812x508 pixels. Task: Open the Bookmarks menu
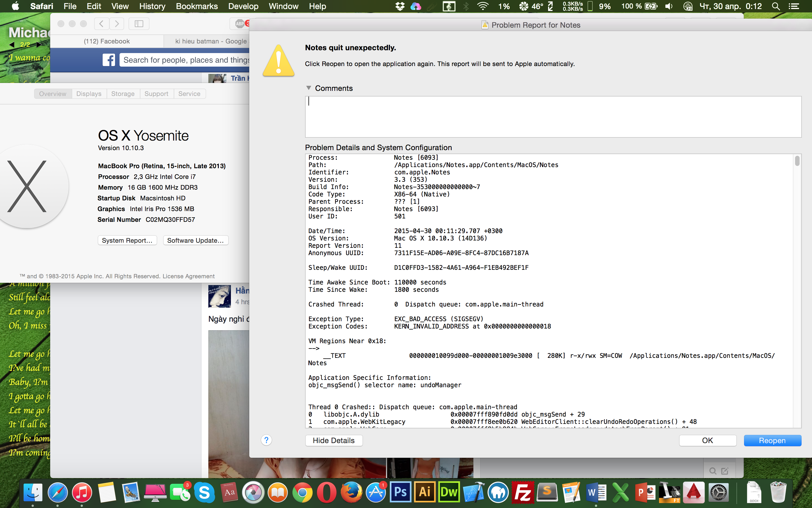click(x=197, y=6)
